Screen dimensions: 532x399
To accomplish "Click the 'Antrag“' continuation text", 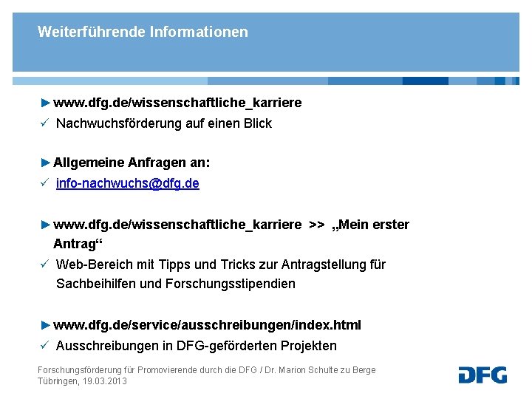I will pos(78,244).
